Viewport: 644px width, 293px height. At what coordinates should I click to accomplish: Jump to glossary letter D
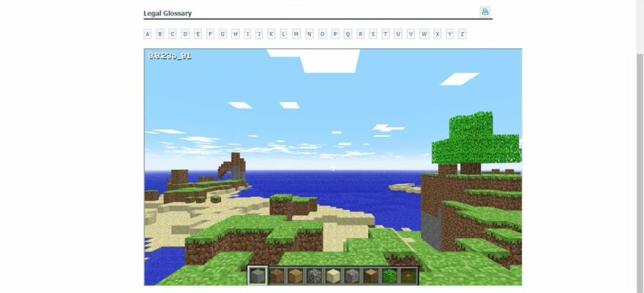185,34
